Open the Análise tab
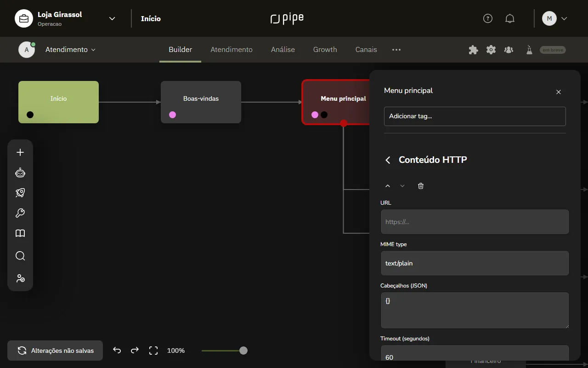This screenshot has width=588, height=368. (x=283, y=50)
